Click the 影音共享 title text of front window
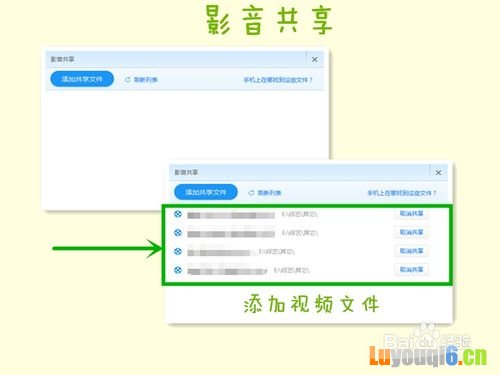 [x=186, y=172]
